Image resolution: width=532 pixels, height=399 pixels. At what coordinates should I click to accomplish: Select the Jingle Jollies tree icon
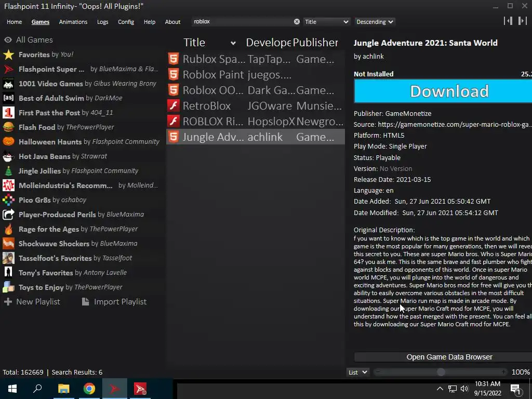coord(8,170)
